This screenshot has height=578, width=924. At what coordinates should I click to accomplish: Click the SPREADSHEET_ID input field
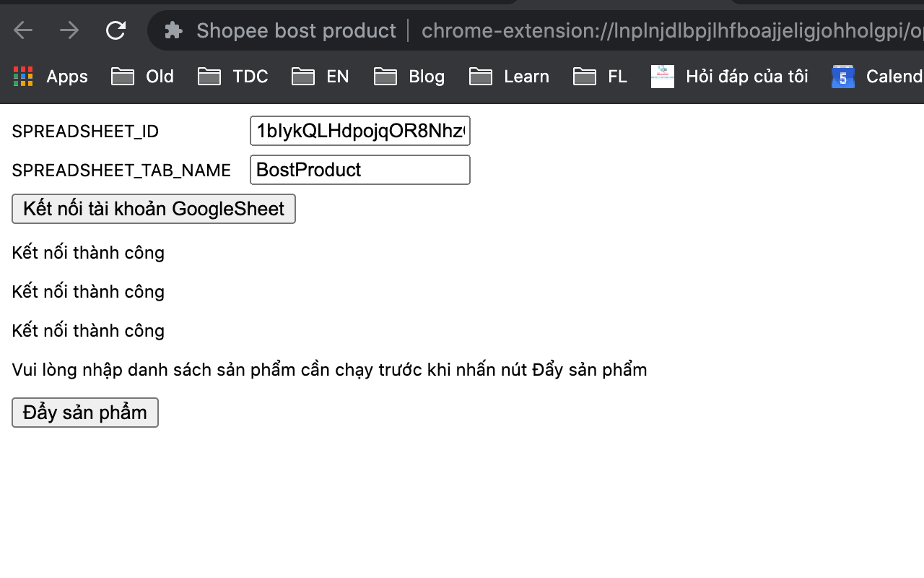pos(360,131)
